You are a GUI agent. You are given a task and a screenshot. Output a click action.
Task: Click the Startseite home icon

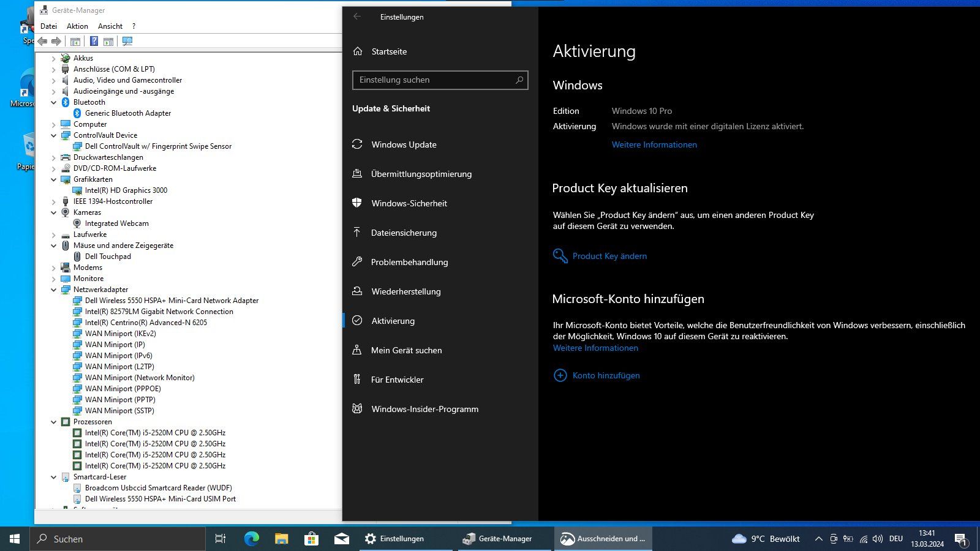click(x=358, y=51)
